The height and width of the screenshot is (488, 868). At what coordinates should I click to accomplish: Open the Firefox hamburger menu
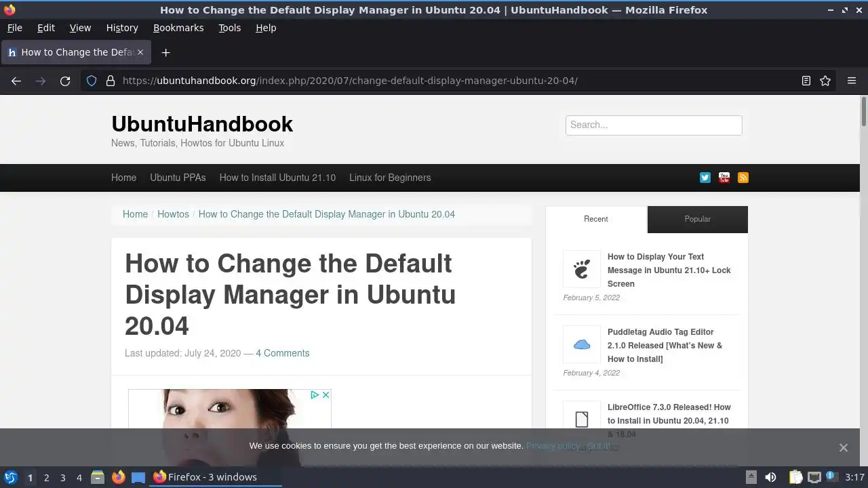(852, 81)
